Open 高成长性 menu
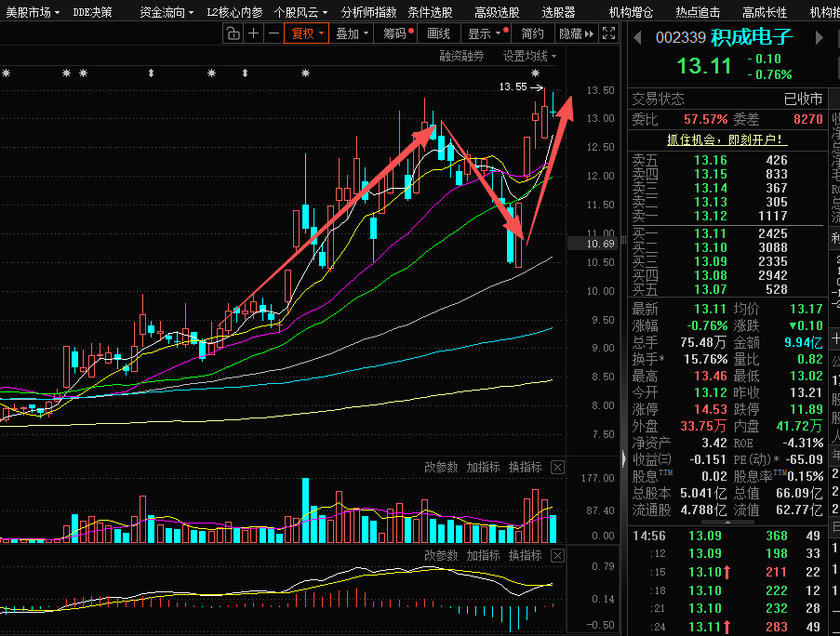This screenshot has width=840, height=636. [765, 12]
